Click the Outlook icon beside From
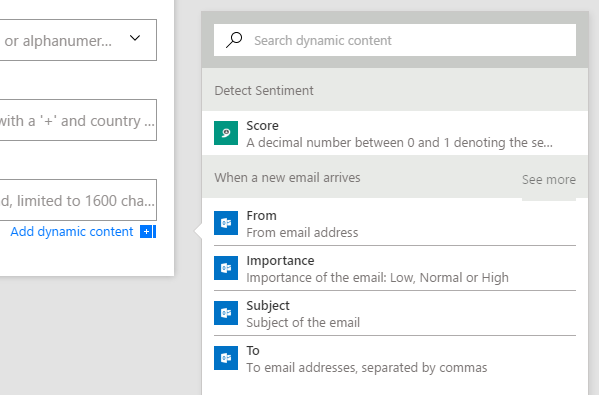Image resolution: width=599 pixels, height=395 pixels. [226, 223]
